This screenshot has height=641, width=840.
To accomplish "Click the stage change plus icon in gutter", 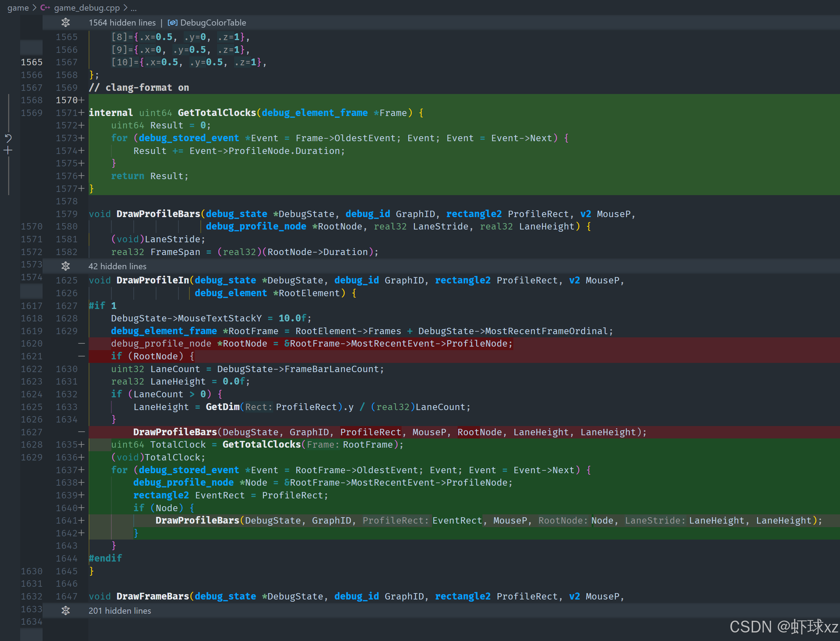I will (x=8, y=151).
